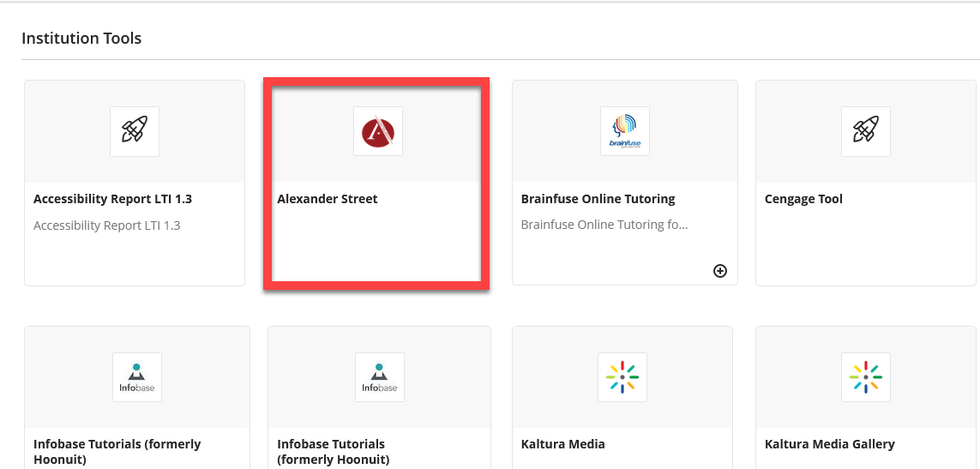Screen dimensions: 980x469
Task: Click the Brainfuse logo icon
Action: click(x=625, y=131)
